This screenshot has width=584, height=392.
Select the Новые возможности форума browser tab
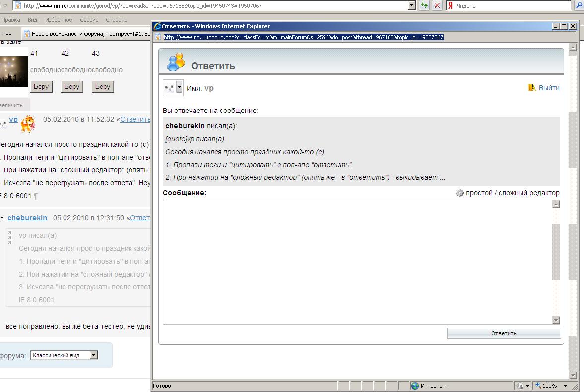pyautogui.click(x=86, y=34)
